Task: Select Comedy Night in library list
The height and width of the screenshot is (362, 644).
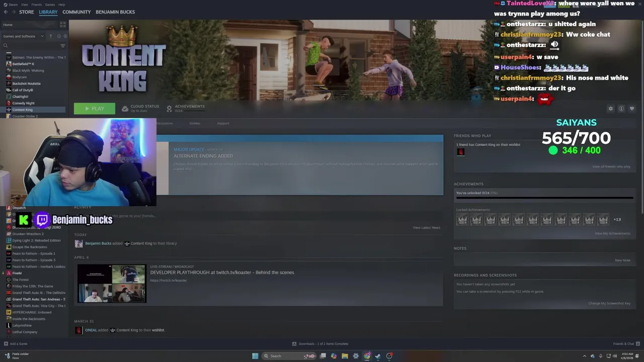Action: click(23, 103)
